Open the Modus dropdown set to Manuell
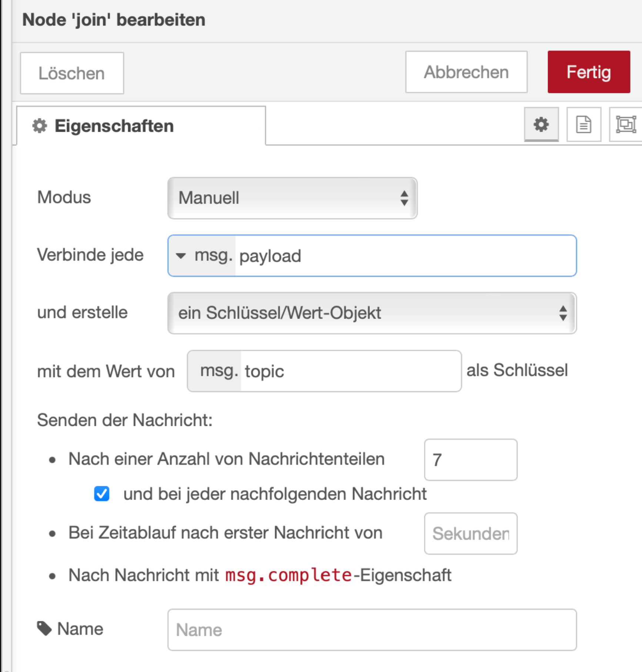 [x=292, y=198]
